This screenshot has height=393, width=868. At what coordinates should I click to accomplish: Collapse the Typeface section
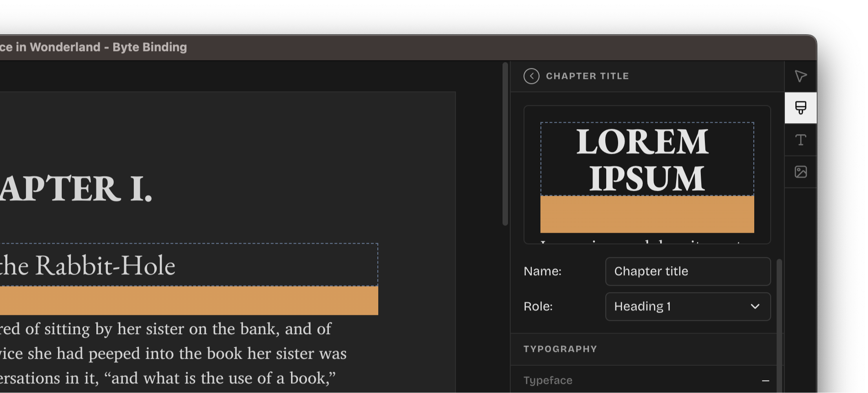tap(766, 381)
